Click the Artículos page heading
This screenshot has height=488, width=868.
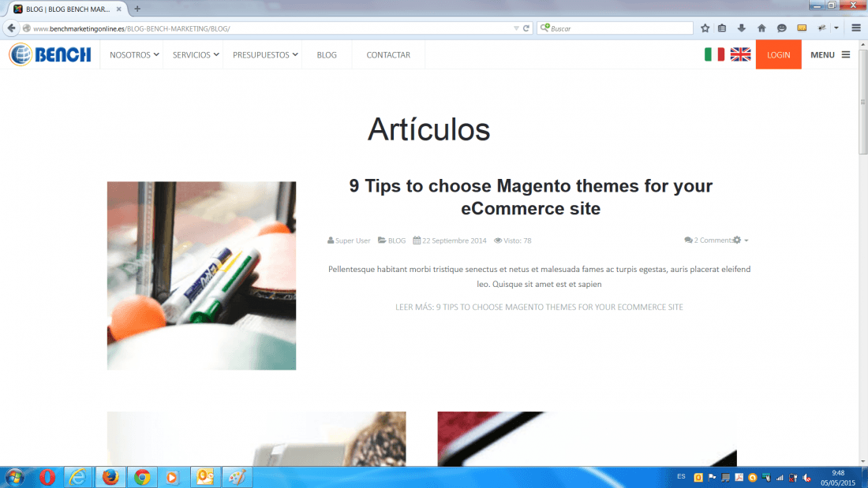(x=428, y=129)
